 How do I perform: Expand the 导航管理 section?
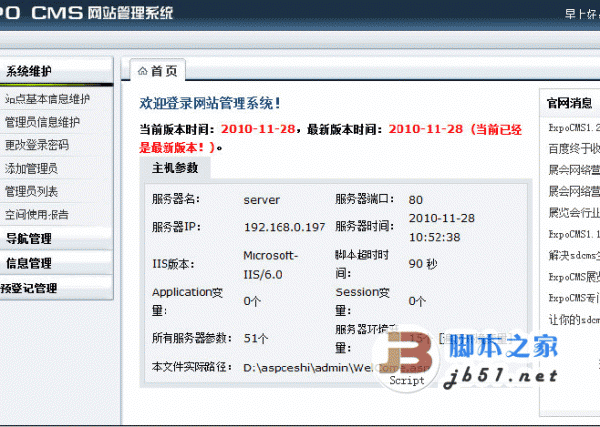click(x=56, y=239)
